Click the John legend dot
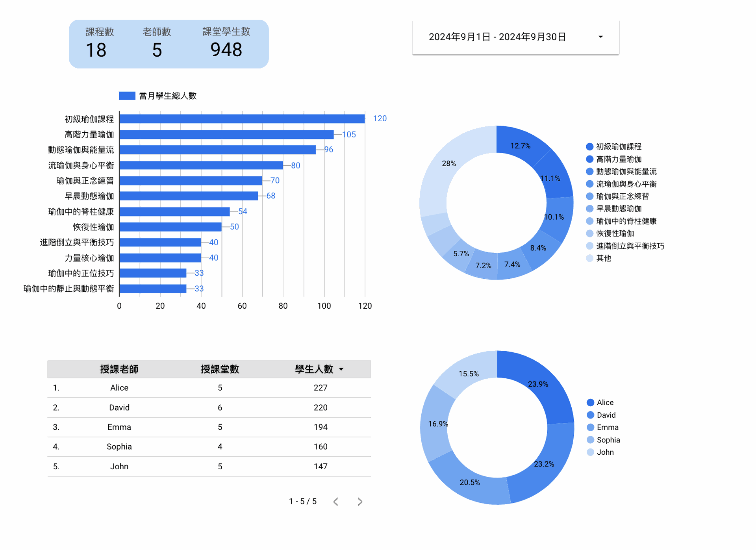 coord(590,452)
